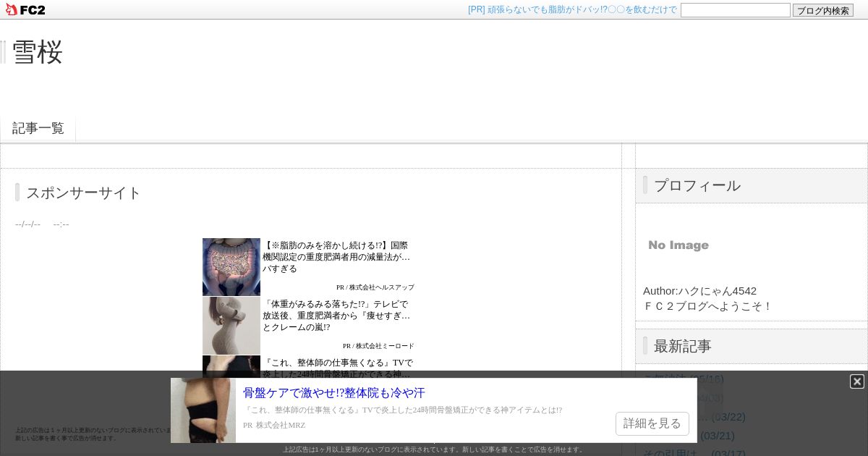The width and height of the screenshot is (868, 456).
Task: Click the FC2 logo
Action: pyautogui.click(x=25, y=9)
